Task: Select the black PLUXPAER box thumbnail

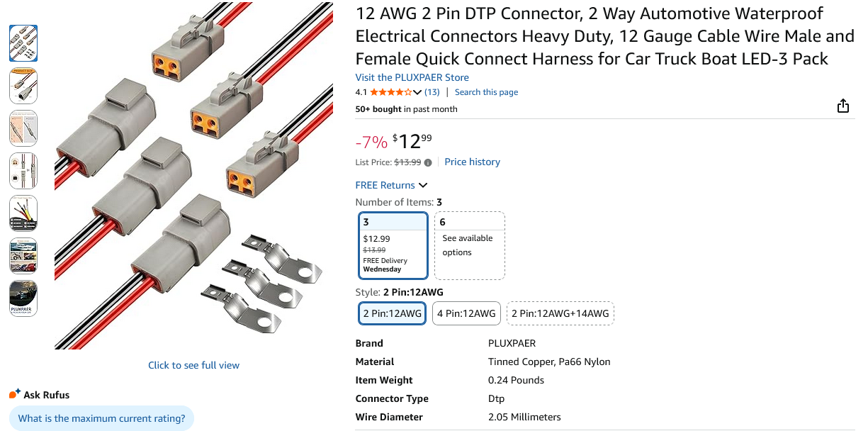Action: pos(23,298)
